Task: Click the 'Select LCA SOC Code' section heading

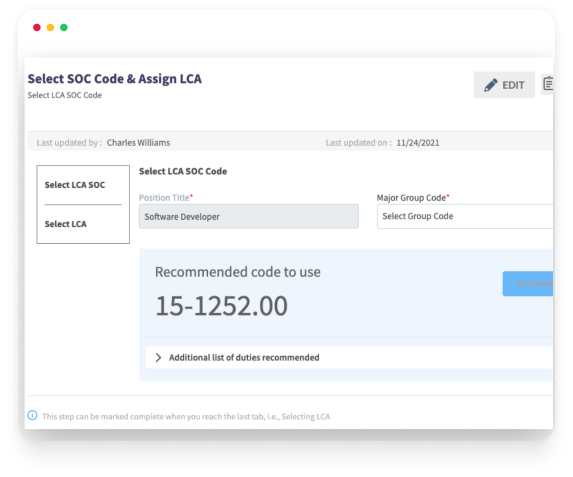Action: tap(183, 171)
